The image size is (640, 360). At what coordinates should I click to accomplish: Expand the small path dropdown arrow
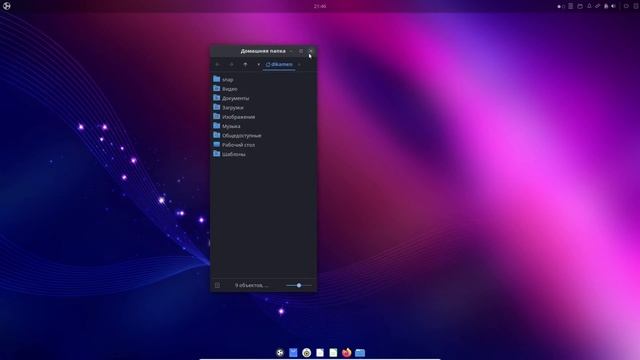point(258,64)
